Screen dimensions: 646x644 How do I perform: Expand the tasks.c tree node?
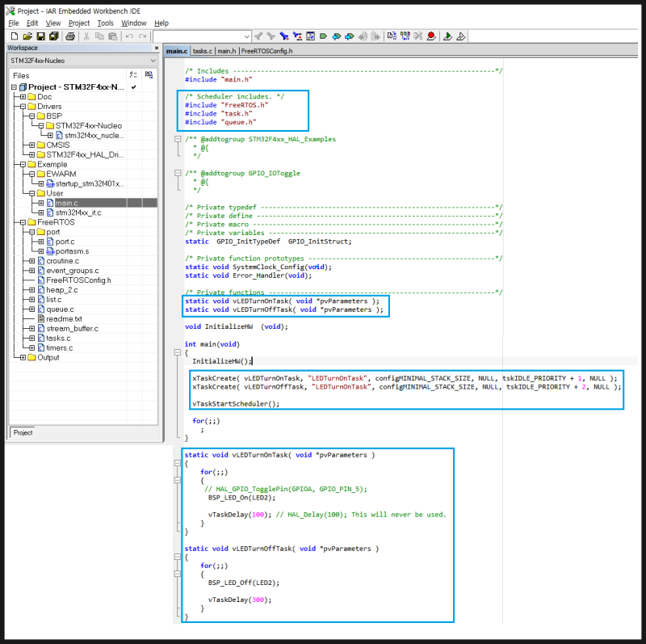[x=32, y=338]
